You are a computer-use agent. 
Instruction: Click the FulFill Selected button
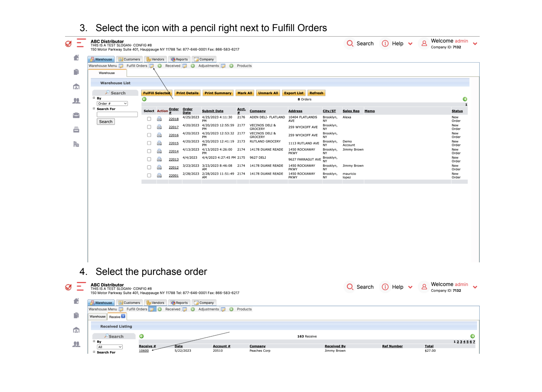156,93
